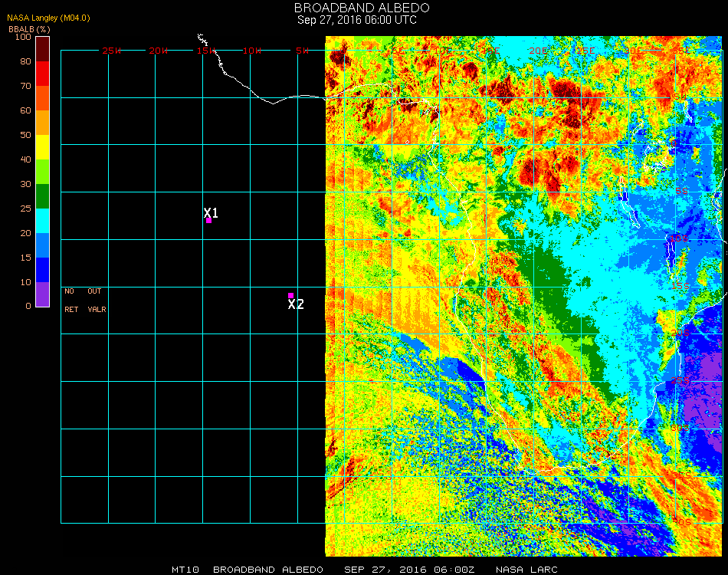This screenshot has height=575, width=728.
Task: Select the purple 0-10% albedo swatch
Action: (42, 294)
